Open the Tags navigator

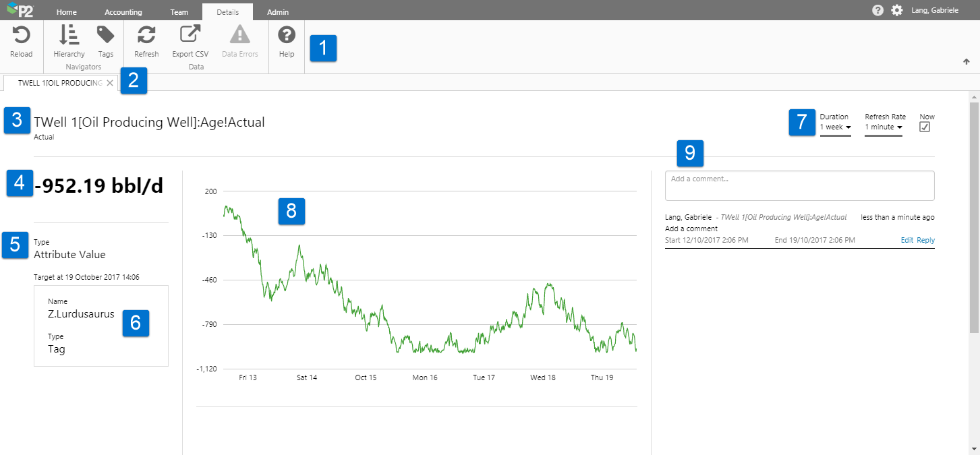tap(106, 36)
